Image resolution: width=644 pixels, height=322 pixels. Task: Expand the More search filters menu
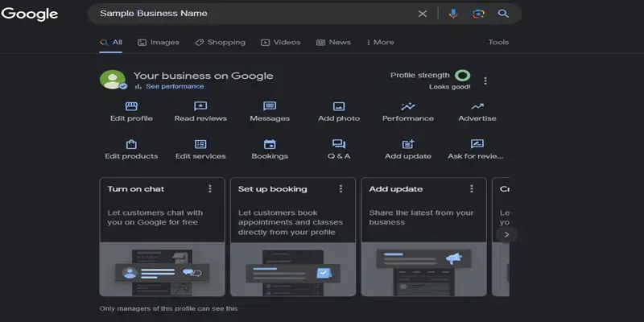point(380,43)
